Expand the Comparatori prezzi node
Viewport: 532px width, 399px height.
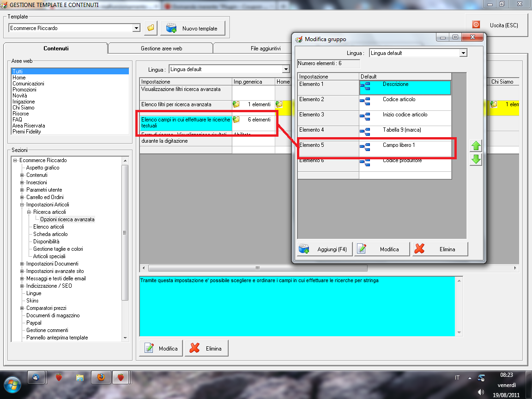point(22,308)
